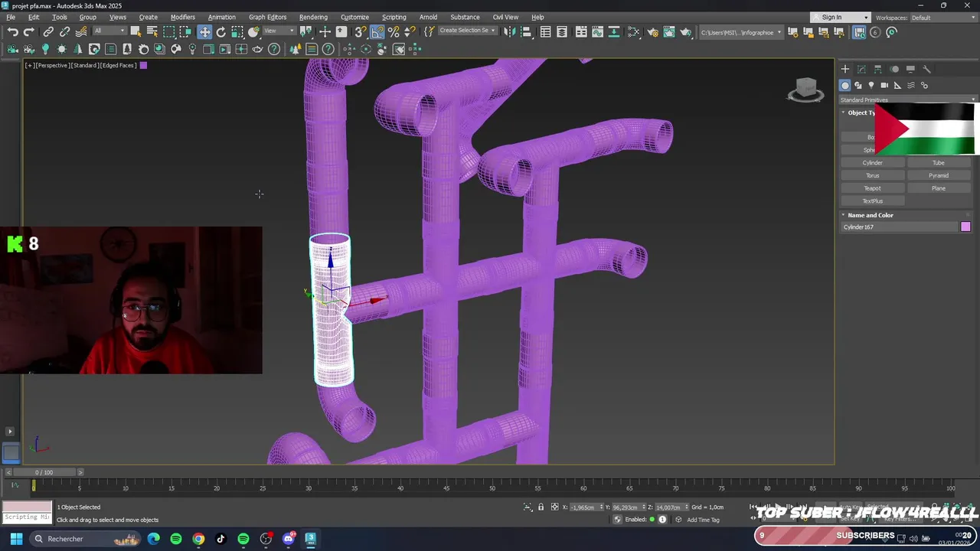Choose the Rectangular Selection Region tool
The height and width of the screenshot is (551, 980).
(x=169, y=32)
